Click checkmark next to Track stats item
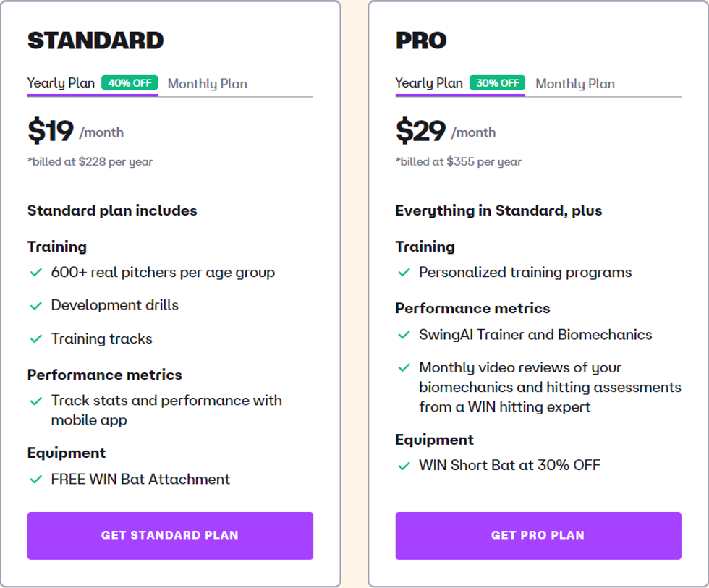 point(35,401)
